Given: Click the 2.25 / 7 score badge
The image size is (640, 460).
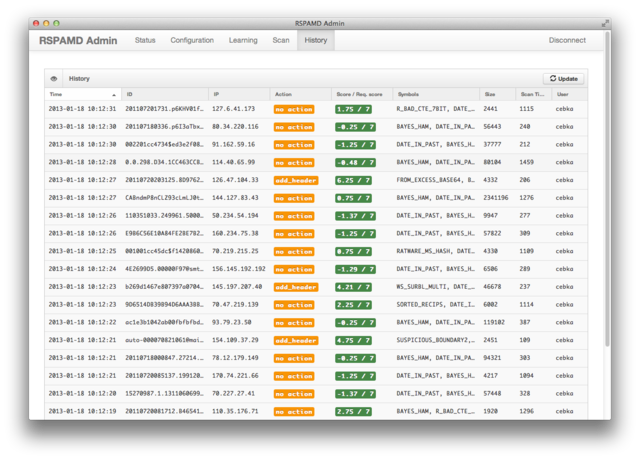Looking at the screenshot, I should [x=353, y=305].
